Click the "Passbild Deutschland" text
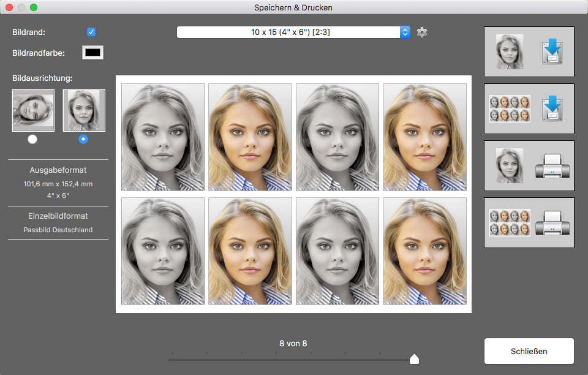The image size is (588, 375). tap(58, 230)
